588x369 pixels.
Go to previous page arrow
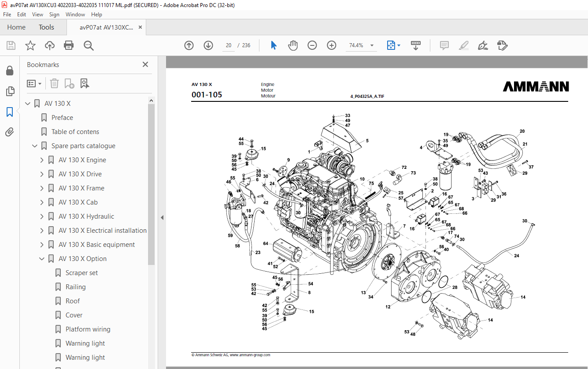pos(189,45)
